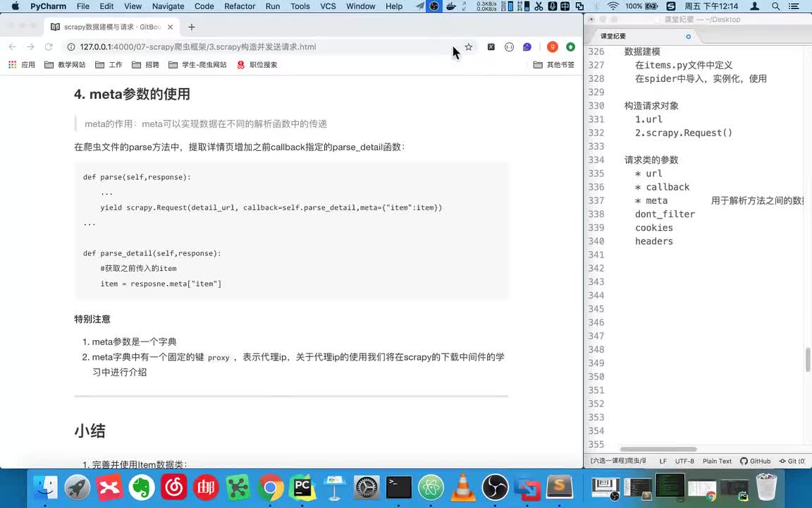Click the file path in editor status bar
The height and width of the screenshot is (508, 812).
click(618, 461)
